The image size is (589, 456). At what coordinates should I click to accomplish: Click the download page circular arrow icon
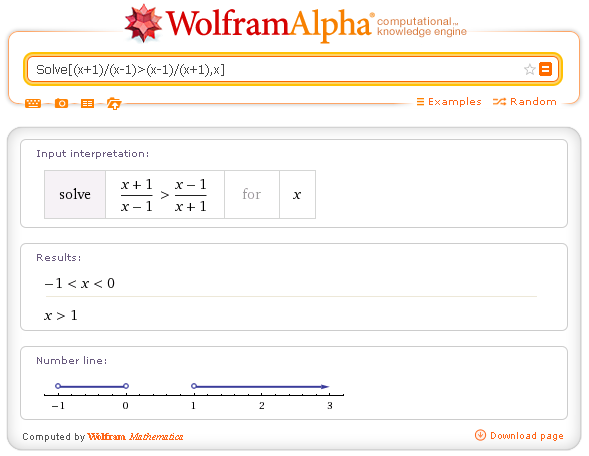click(x=480, y=435)
